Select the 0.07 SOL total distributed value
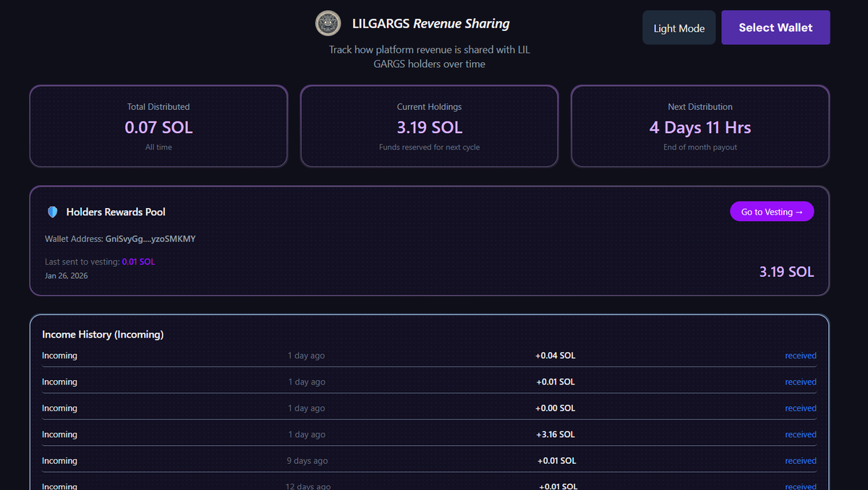 pyautogui.click(x=158, y=128)
